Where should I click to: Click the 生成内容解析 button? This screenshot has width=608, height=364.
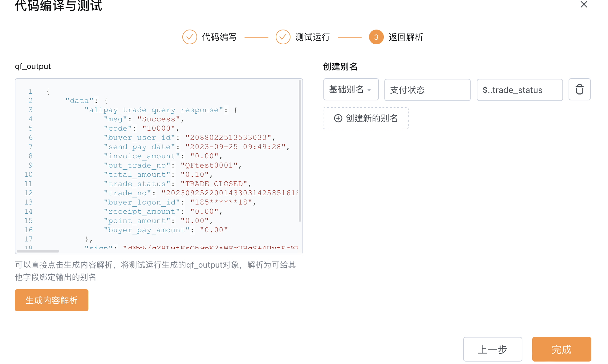(x=51, y=300)
